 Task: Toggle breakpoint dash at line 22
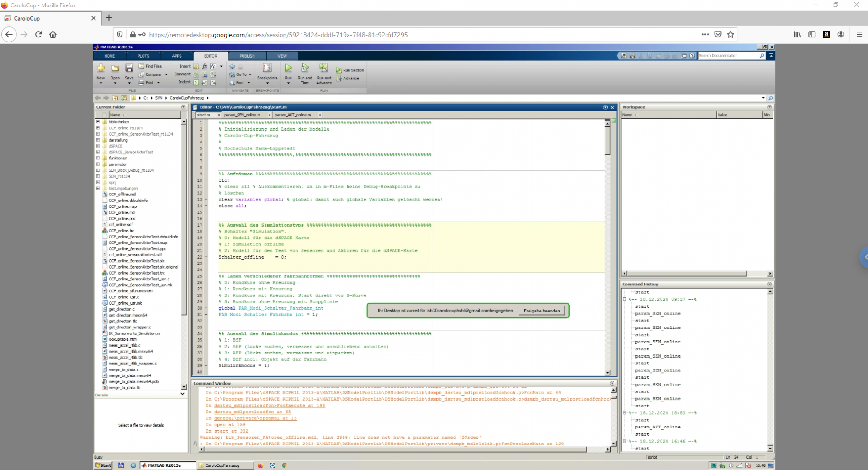tap(206, 257)
